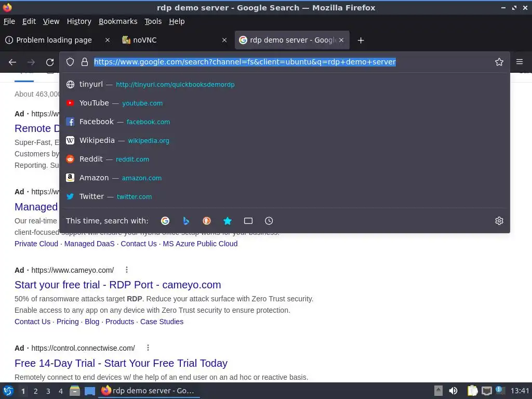Image resolution: width=532 pixels, height=399 pixels.
Task: Search this time with Google icon
Action: [x=165, y=221]
